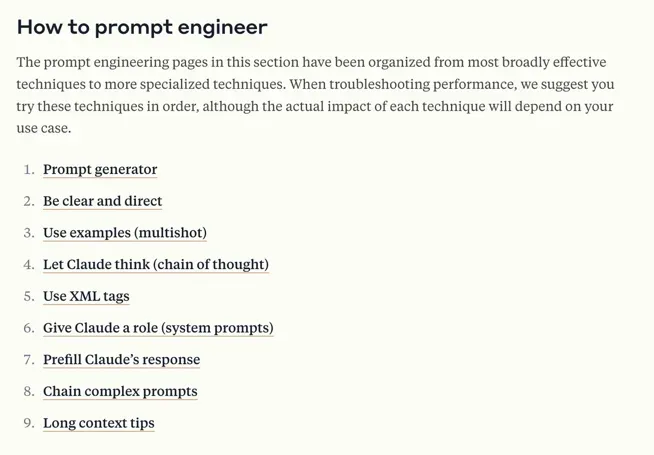Click list number 6 beside Give Claude a role
654x455 pixels.
29,328
